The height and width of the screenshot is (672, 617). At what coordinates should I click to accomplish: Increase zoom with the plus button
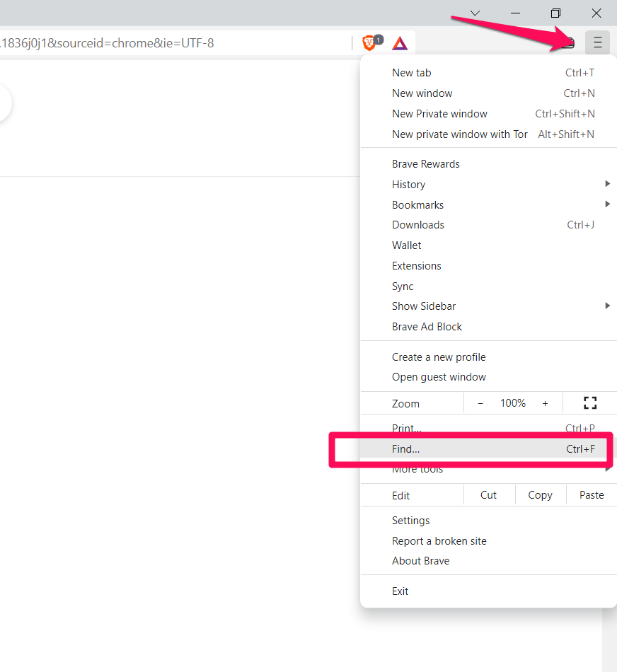click(545, 403)
